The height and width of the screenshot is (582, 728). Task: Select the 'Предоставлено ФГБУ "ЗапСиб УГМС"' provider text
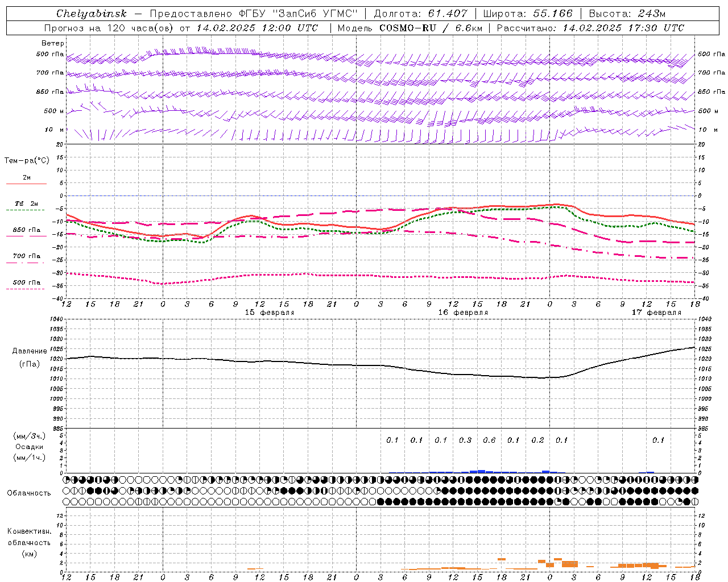[x=253, y=14]
